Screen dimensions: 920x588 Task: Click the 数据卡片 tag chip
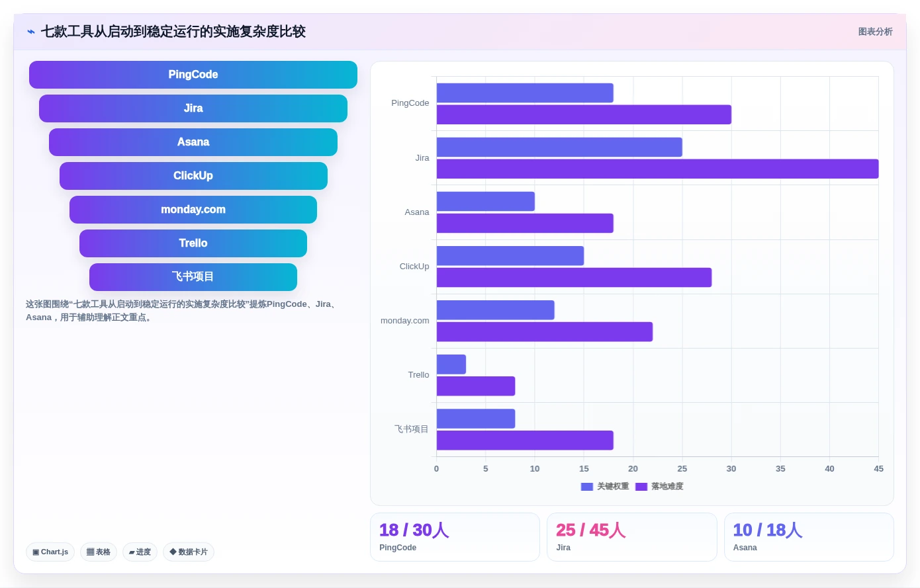click(x=189, y=552)
